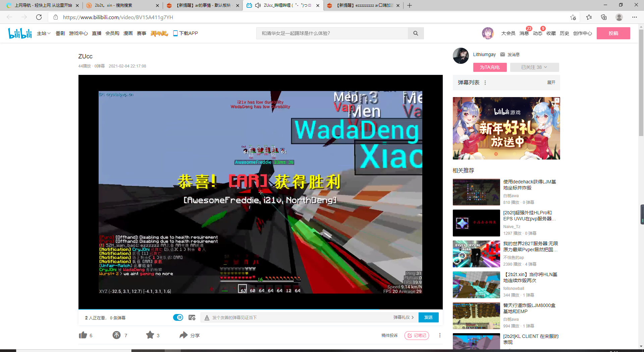The image size is (644, 352).
Task: Open the danmaku list options dots
Action: pyautogui.click(x=485, y=83)
